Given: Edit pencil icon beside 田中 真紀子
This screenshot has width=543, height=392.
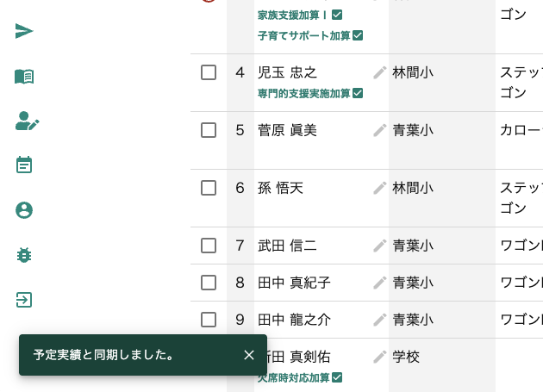Looking at the screenshot, I should click(x=380, y=283).
